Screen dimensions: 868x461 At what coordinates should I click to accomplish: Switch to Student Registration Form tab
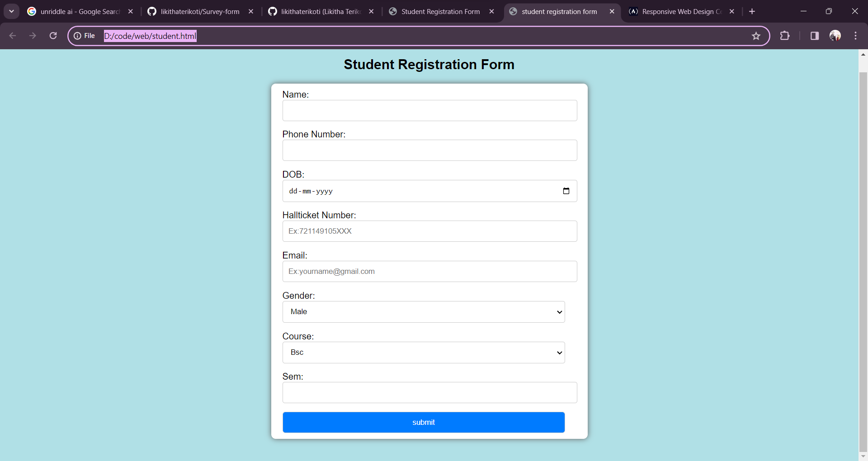(x=440, y=11)
